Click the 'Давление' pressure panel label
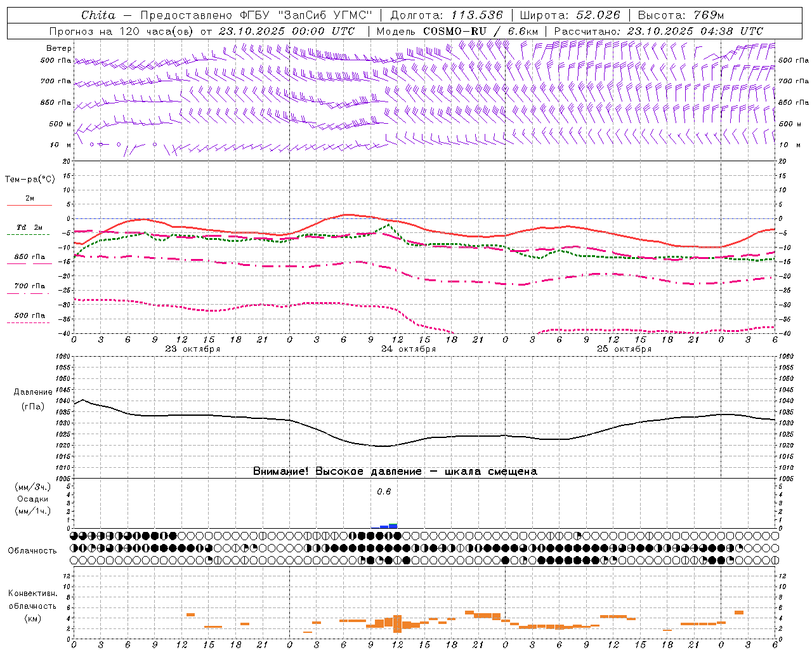Screen dimensions: 812x650 pos(33,392)
